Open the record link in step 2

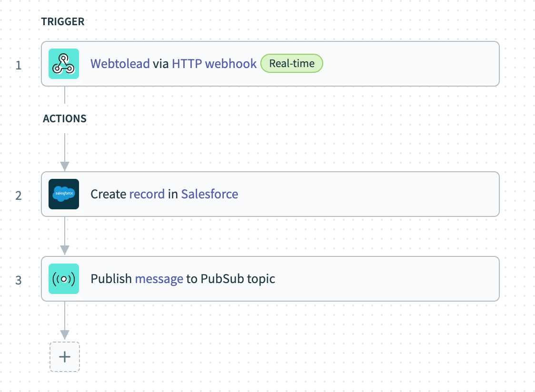[x=147, y=194]
